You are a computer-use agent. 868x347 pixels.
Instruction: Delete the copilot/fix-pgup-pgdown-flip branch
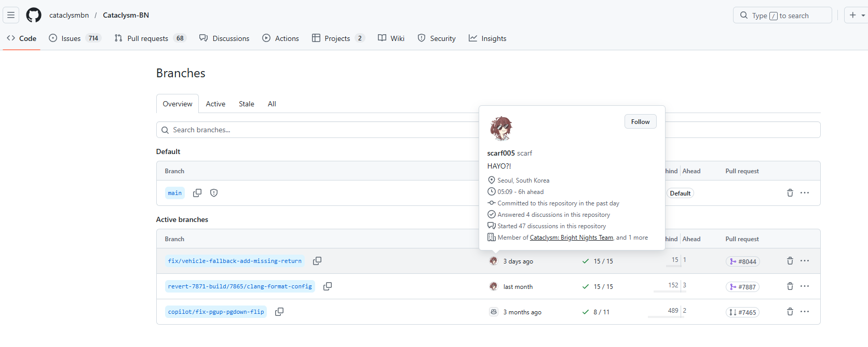pos(790,312)
